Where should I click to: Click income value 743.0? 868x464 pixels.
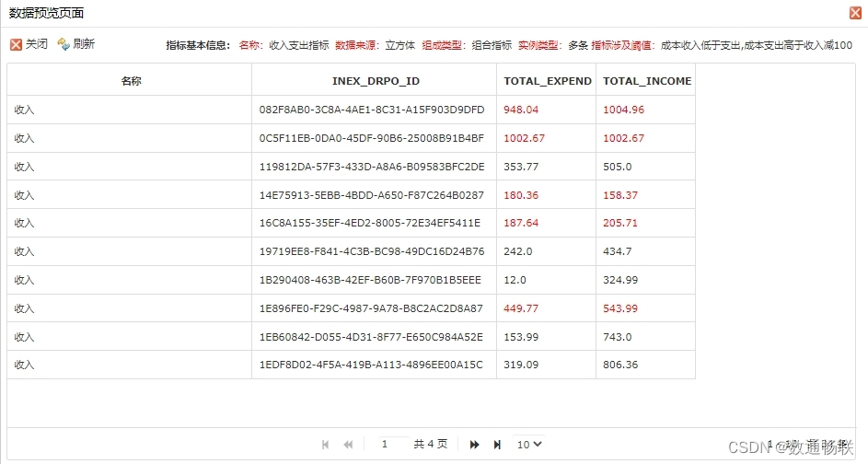point(618,337)
